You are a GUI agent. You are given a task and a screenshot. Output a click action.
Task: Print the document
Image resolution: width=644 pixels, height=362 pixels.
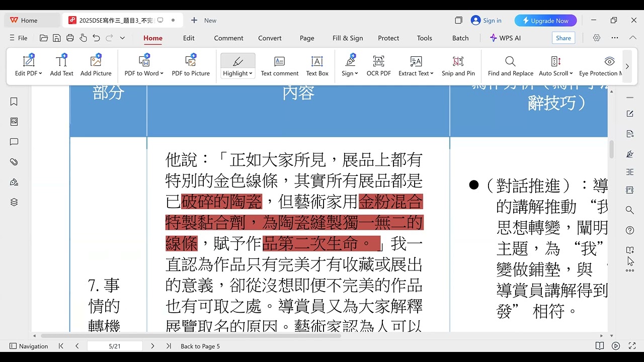tap(70, 38)
